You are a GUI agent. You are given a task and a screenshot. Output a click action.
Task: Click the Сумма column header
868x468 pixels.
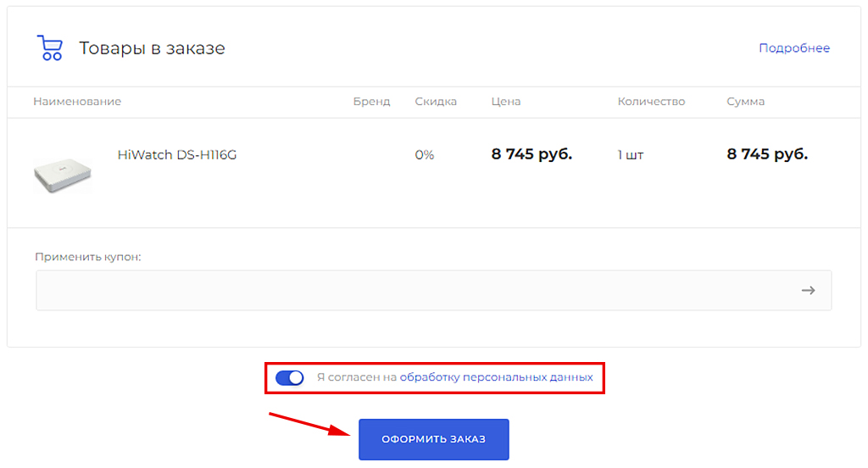pos(745,102)
